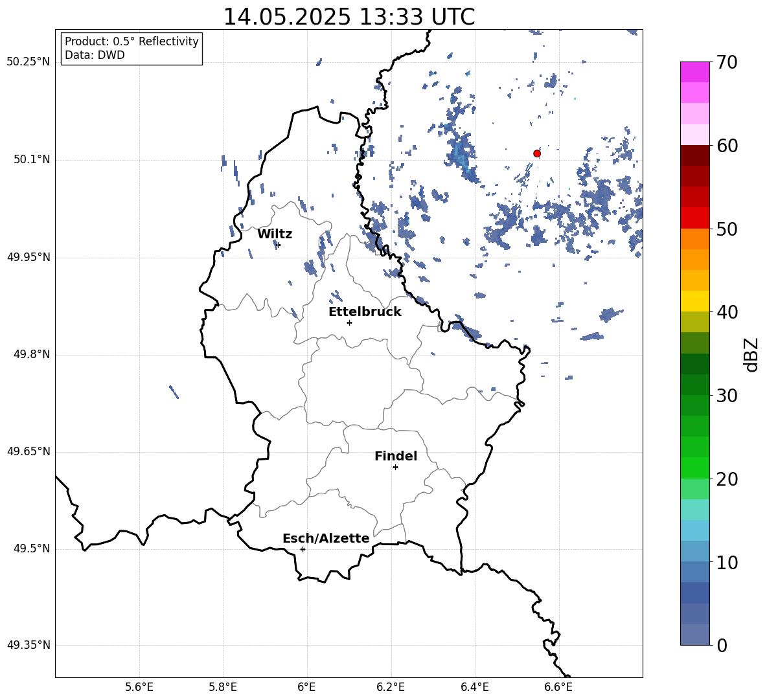Click the Esch/Alzette station cross marker
This screenshot has height=700, width=767.
pos(303,549)
